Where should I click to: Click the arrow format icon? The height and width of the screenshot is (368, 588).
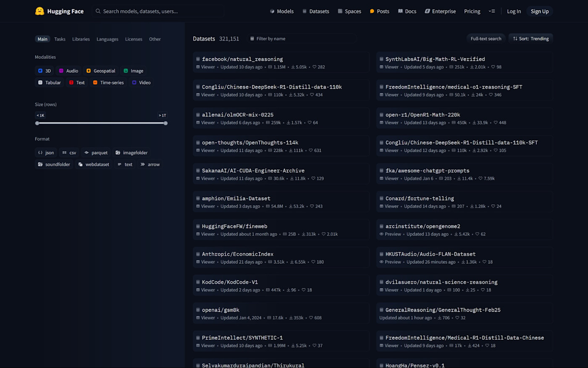(143, 164)
